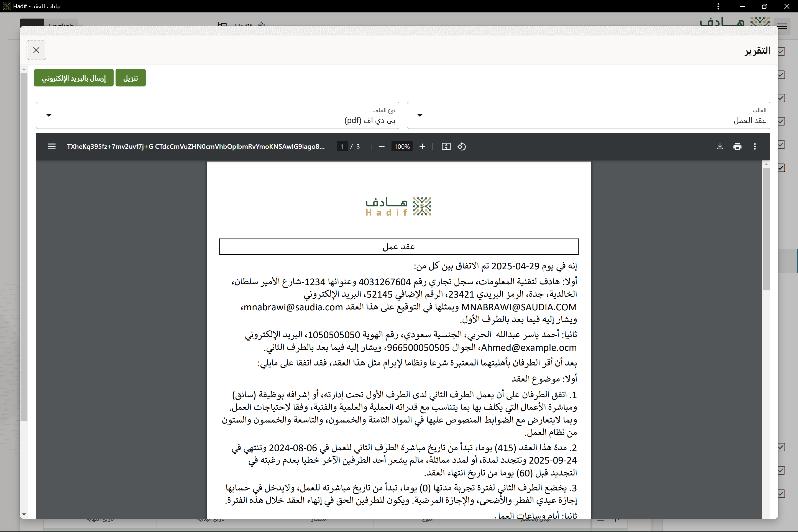Restore down the Hadif window
This screenshot has height=532, width=798.
tap(764, 6)
